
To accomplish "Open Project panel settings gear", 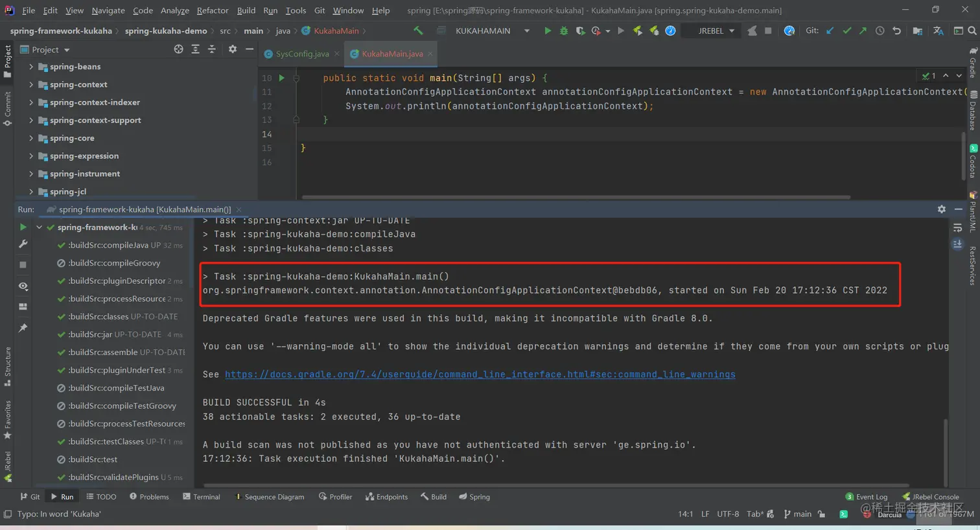I will coord(233,49).
